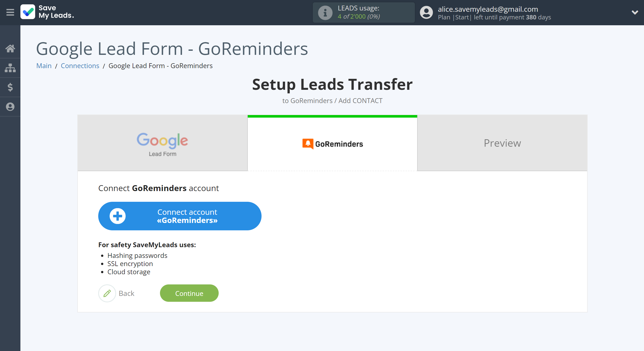The width and height of the screenshot is (644, 351).
Task: Click the Continue button
Action: (x=189, y=293)
